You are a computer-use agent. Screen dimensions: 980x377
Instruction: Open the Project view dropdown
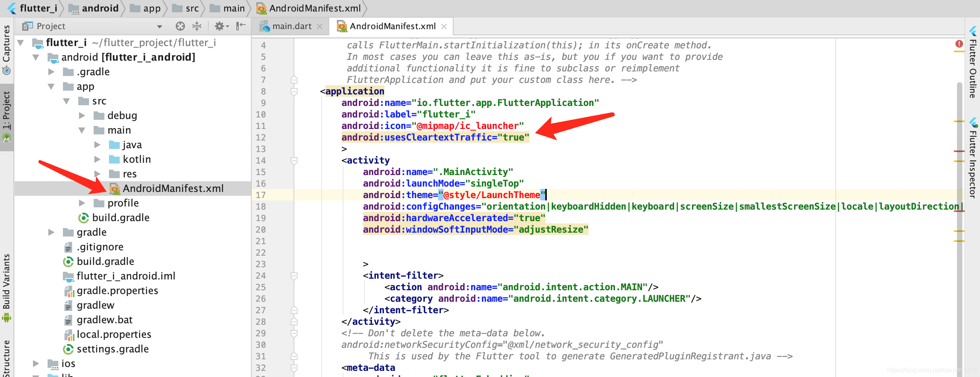(x=160, y=26)
